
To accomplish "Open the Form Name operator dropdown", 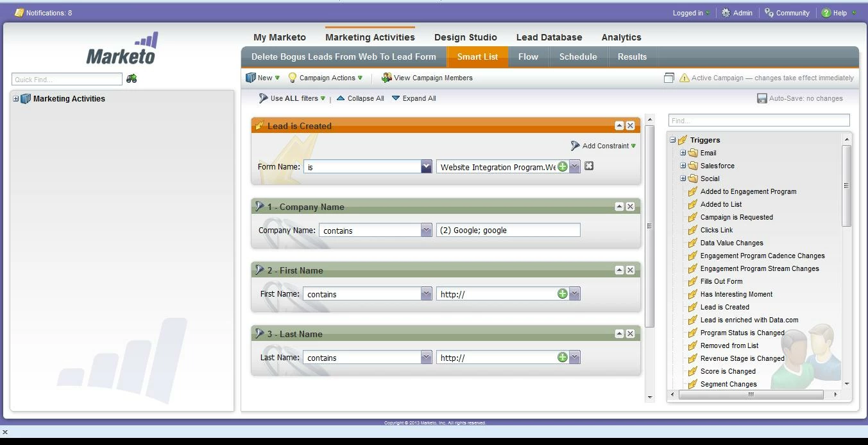I will (427, 167).
